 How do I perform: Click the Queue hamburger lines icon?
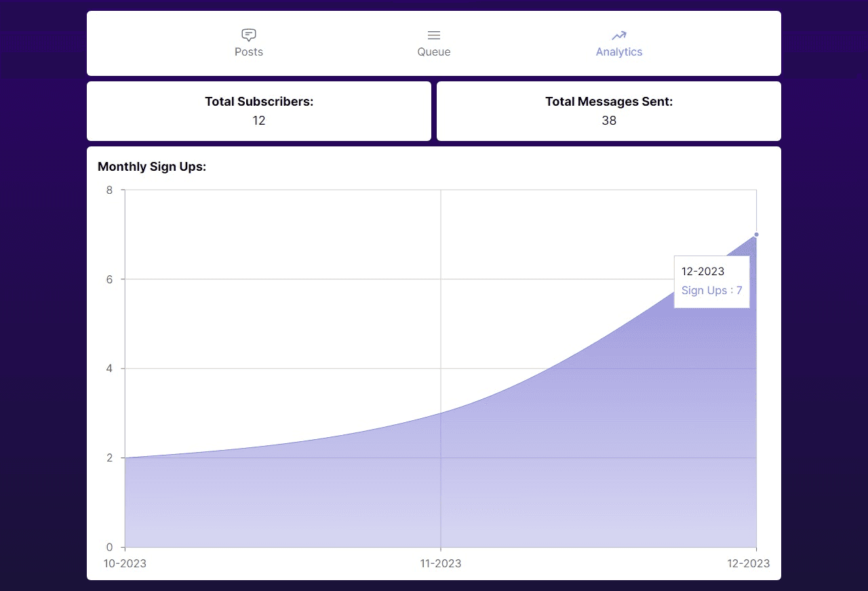click(434, 35)
